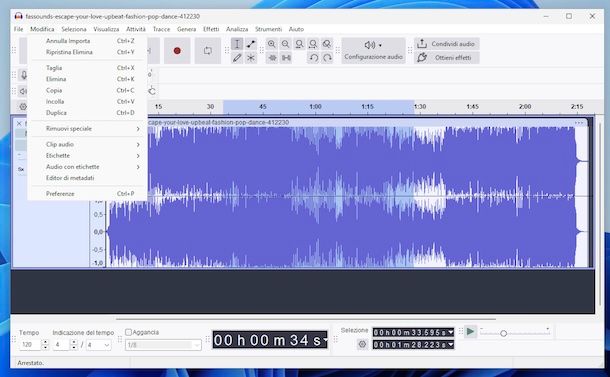Image resolution: width=610 pixels, height=377 pixels.
Task: Click the Tempo spinner arrows
Action: pyautogui.click(x=45, y=345)
